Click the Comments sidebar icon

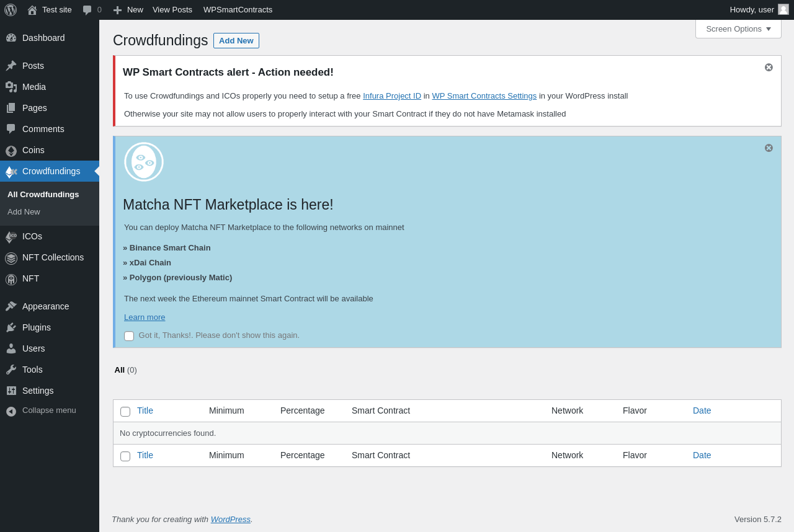point(11,129)
